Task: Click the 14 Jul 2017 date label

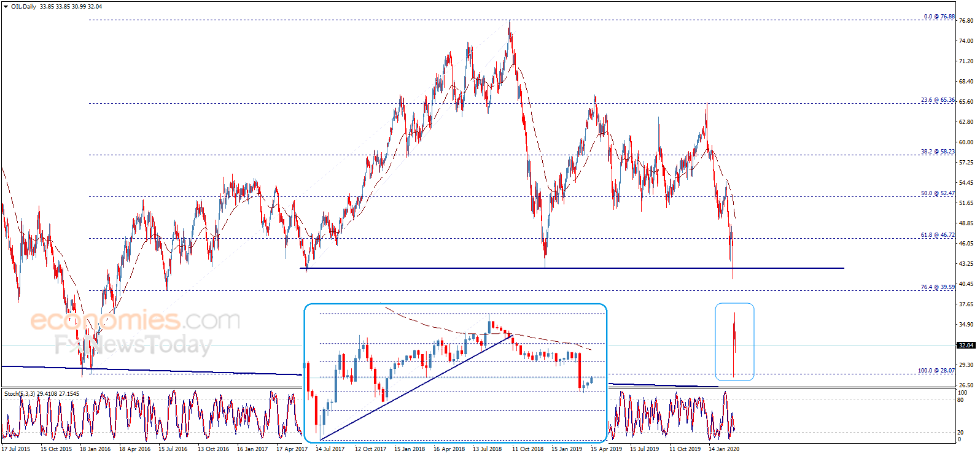Action: (x=330, y=449)
